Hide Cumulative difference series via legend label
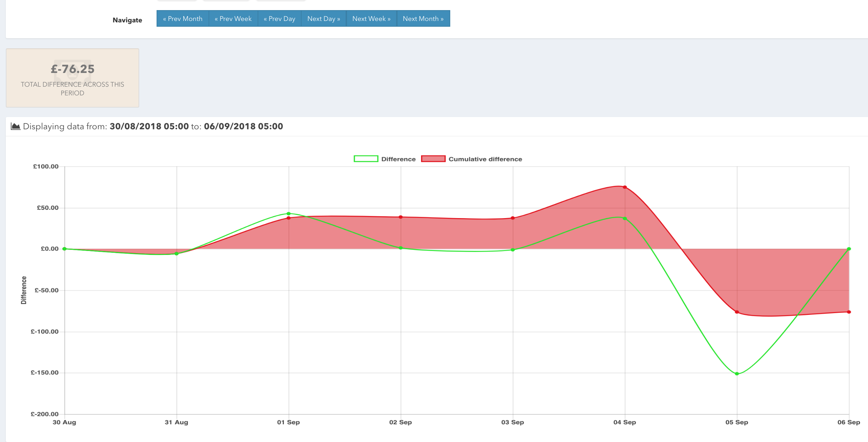The height and width of the screenshot is (442, 868). click(485, 159)
